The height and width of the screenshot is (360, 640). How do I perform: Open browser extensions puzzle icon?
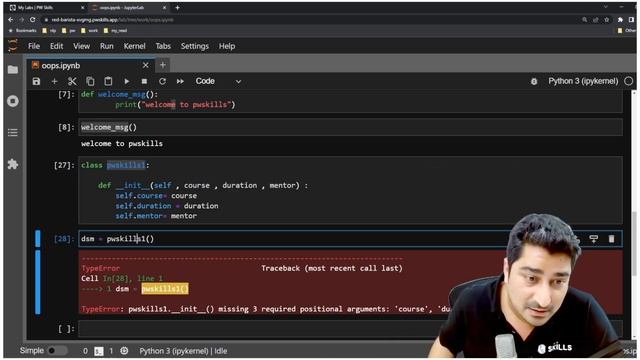(x=620, y=20)
